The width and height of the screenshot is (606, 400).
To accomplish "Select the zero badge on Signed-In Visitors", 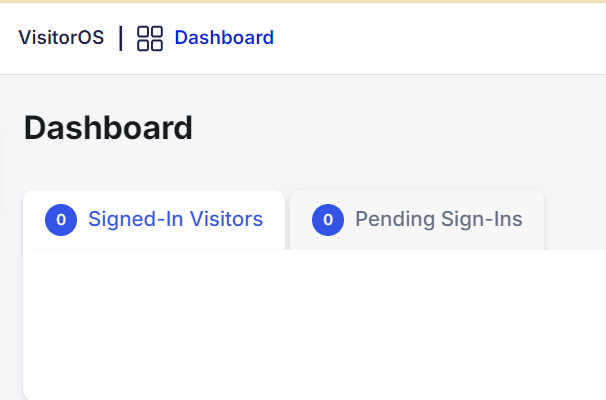I will click(61, 220).
